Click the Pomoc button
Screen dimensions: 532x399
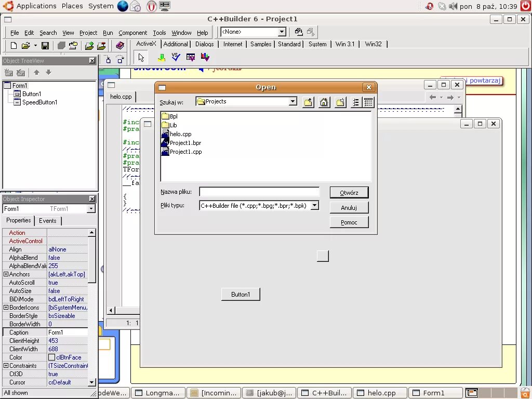click(x=349, y=222)
